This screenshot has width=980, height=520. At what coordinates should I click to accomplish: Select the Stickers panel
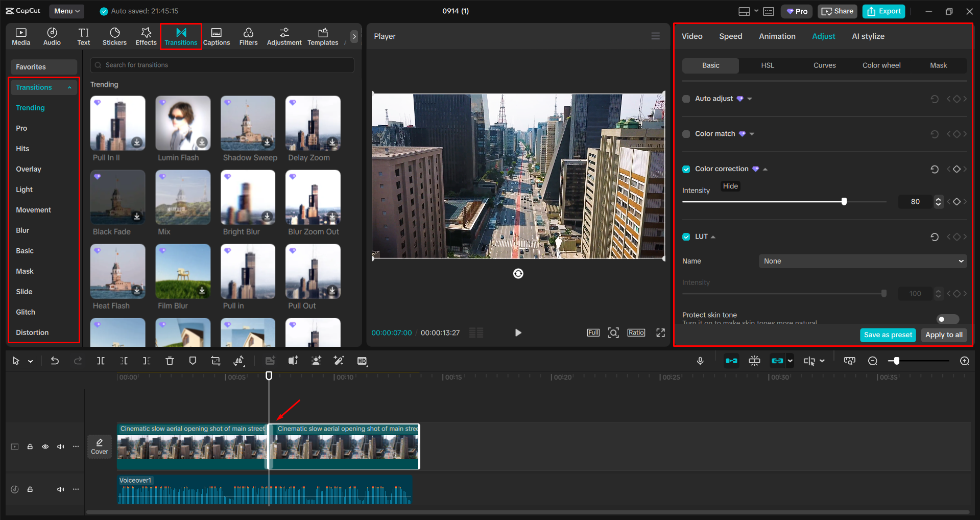coord(114,36)
